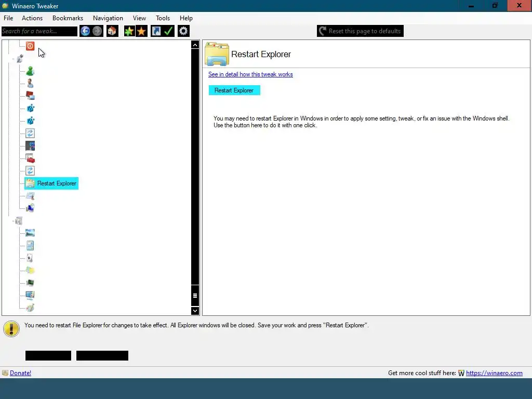Open the Bookmarks menu
Screen dimensions: 532x399
[x=68, y=18]
